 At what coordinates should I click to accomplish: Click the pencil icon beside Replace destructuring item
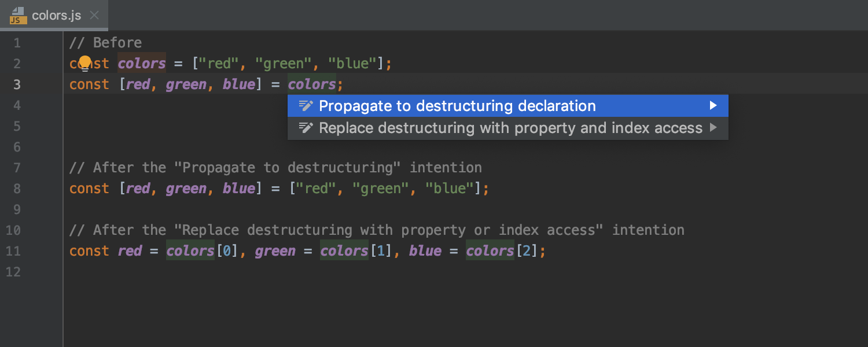click(x=306, y=128)
